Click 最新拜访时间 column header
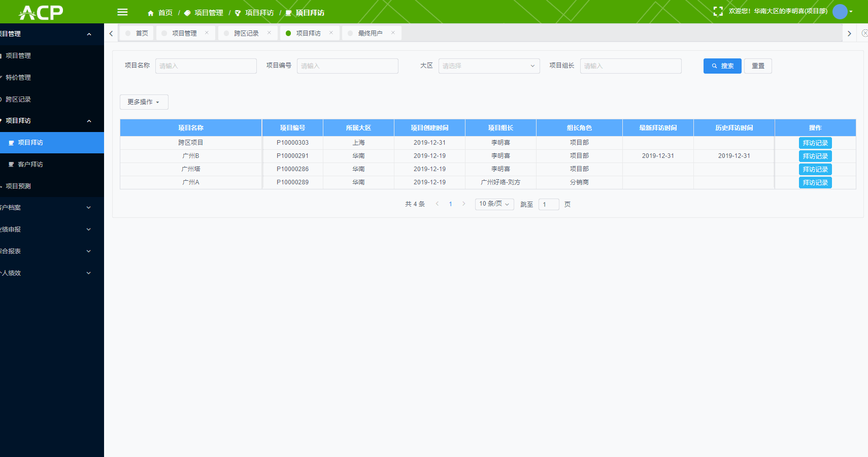The image size is (868, 457). (658, 128)
